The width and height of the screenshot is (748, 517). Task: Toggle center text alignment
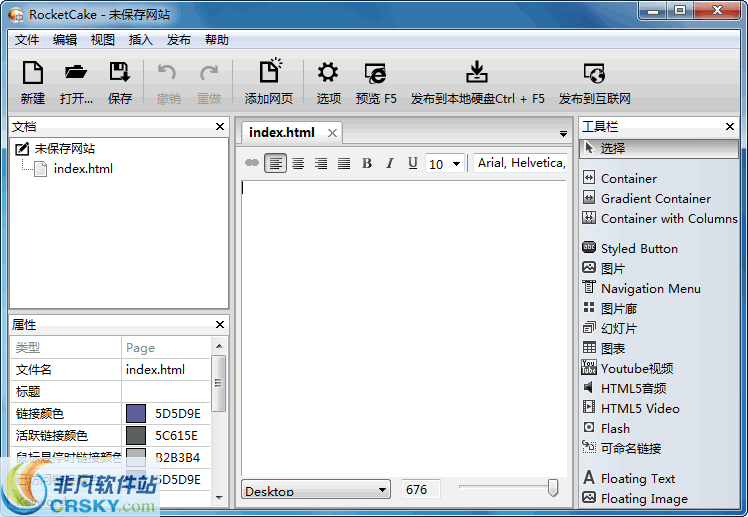[298, 163]
